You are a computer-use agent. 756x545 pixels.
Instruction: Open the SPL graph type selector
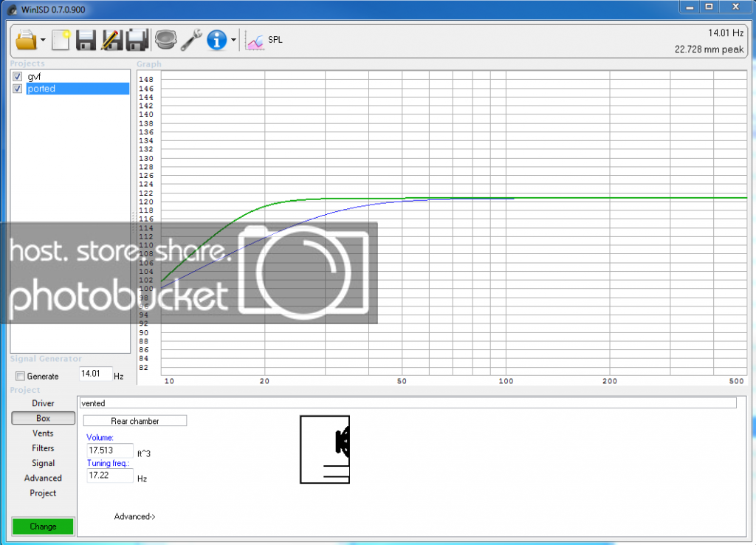(x=264, y=40)
